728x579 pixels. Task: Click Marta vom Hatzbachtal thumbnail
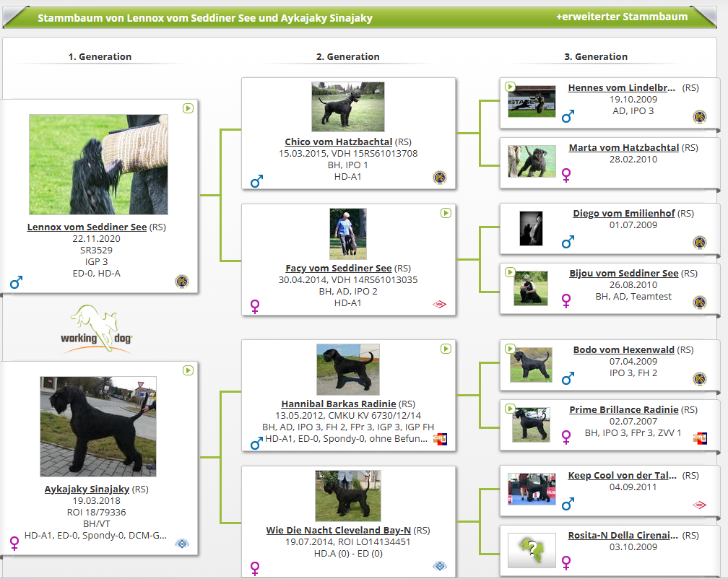(532, 162)
